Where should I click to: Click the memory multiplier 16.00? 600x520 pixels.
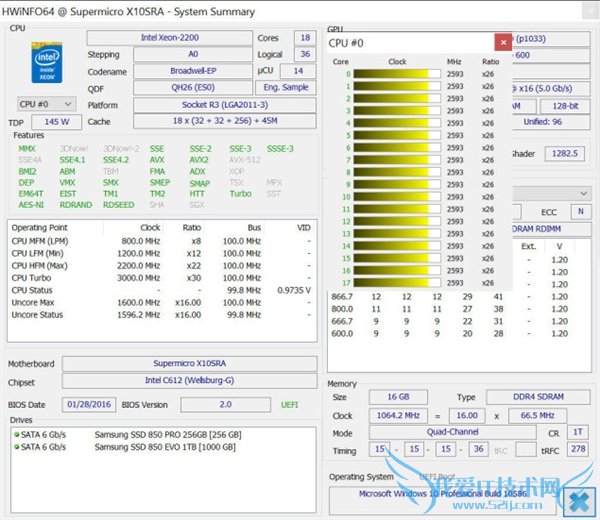coord(467,416)
